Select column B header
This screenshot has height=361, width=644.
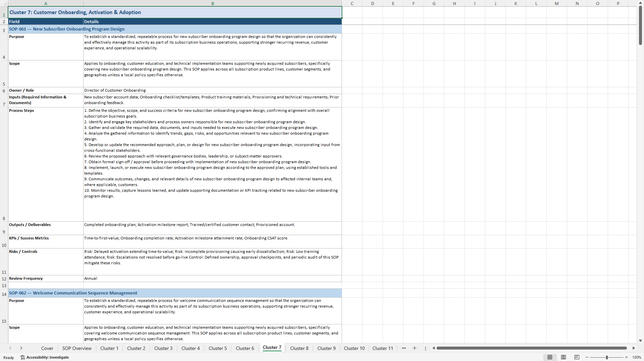(212, 3)
